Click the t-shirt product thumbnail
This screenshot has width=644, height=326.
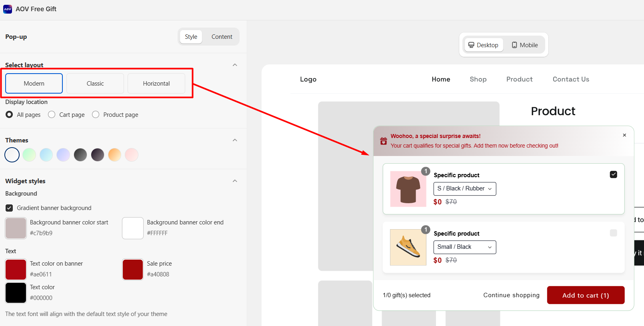coord(408,189)
